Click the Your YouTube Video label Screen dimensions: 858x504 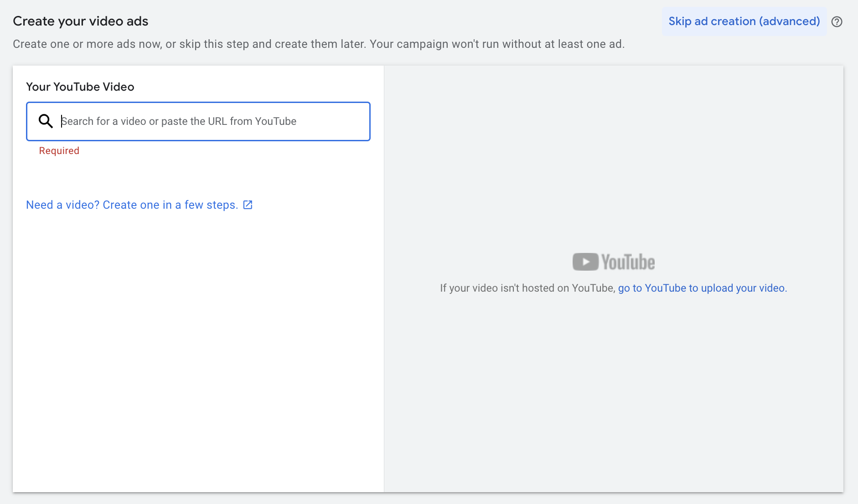click(x=80, y=87)
